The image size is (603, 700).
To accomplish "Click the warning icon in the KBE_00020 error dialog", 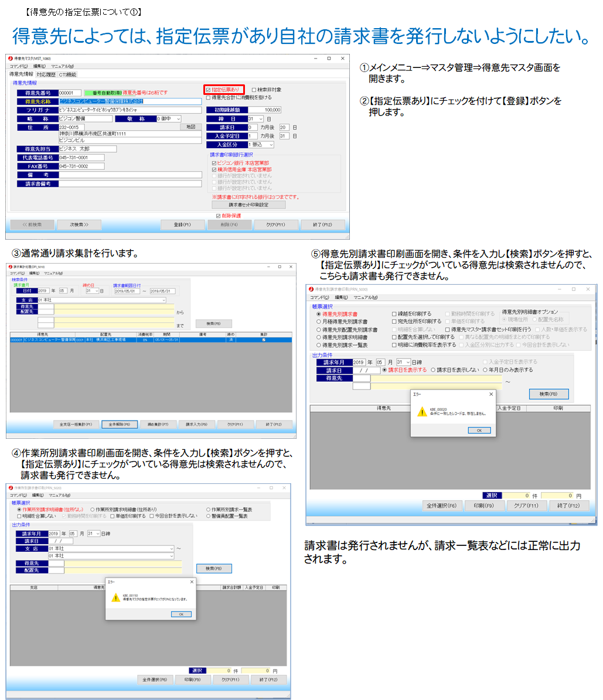I will click(421, 412).
